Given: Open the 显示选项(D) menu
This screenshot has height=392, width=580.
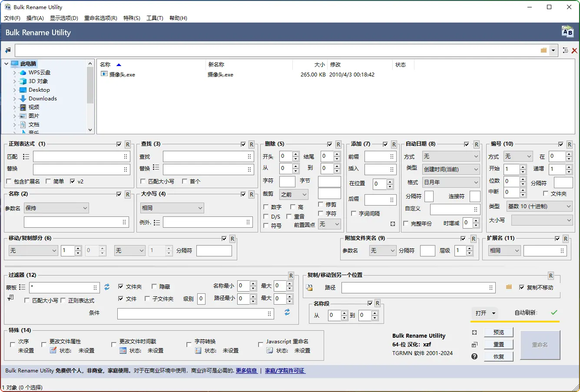Looking at the screenshot, I should (x=64, y=18).
